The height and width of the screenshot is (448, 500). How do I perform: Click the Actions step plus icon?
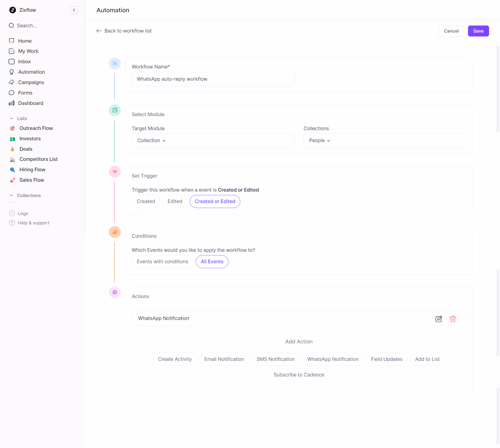coord(115,292)
